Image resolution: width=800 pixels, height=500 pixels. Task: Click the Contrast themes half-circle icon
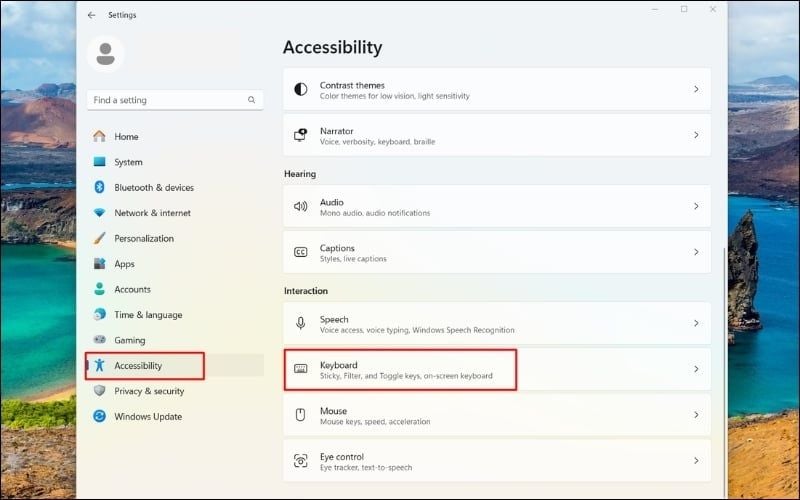[301, 89]
